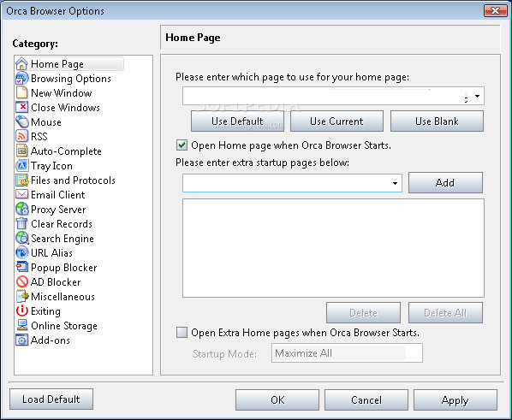Open the Startup Mode Maximize All combo box
Screen dimensions: 512x420
pyautogui.click(x=347, y=352)
